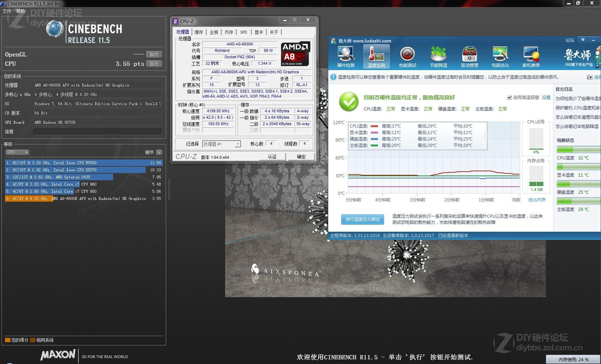Click the Cinebench title bar icon
The width and height of the screenshot is (601, 364).
pyautogui.click(x=3, y=3)
